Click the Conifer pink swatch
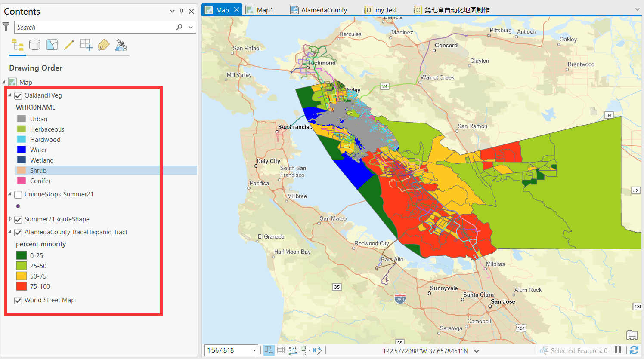 coord(22,181)
